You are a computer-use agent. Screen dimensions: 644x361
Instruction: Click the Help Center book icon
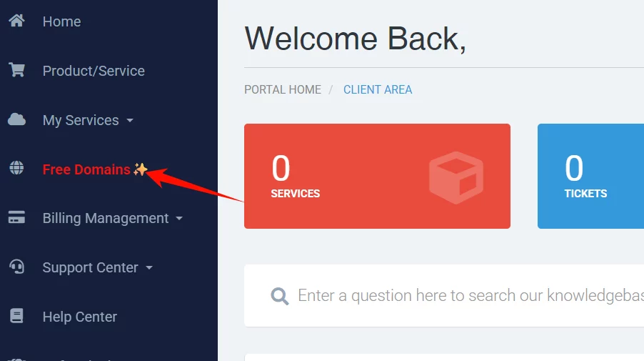pyautogui.click(x=16, y=316)
